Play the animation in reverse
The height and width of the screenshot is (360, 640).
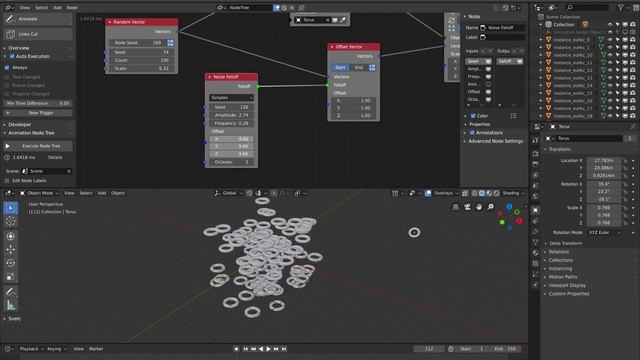[261, 349]
